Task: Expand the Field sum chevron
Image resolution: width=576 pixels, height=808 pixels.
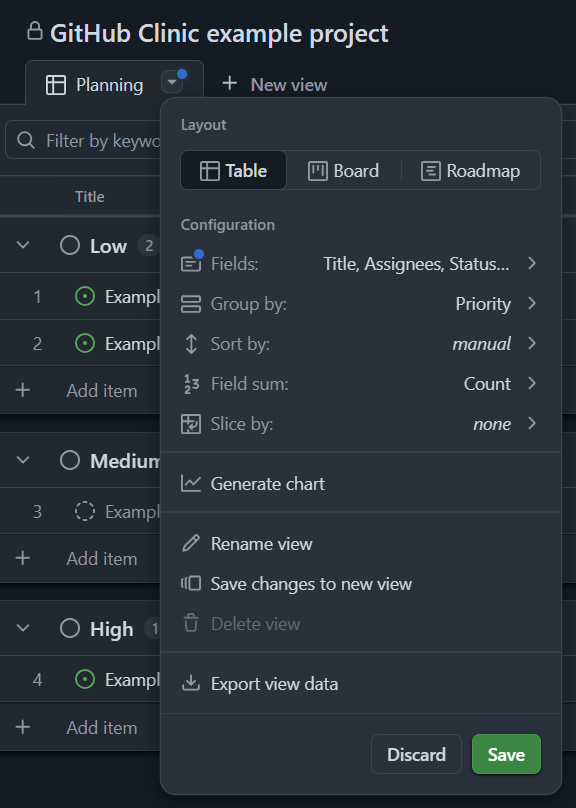Action: (x=532, y=383)
